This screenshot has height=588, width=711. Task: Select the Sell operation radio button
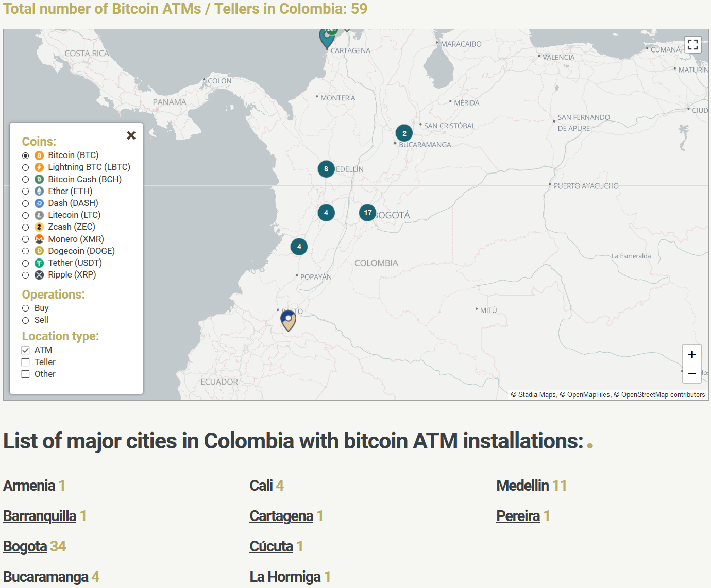pos(25,320)
